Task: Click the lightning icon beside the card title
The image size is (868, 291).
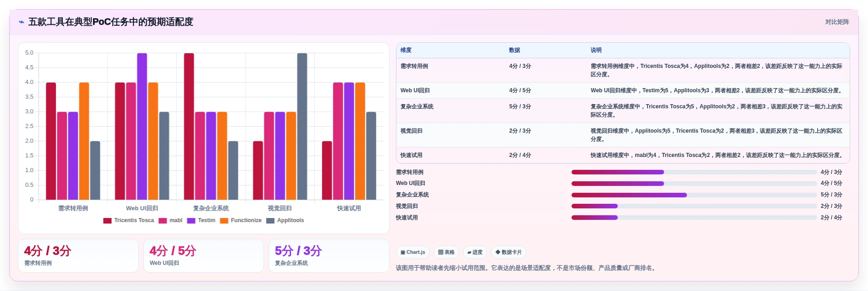Action: (x=22, y=22)
